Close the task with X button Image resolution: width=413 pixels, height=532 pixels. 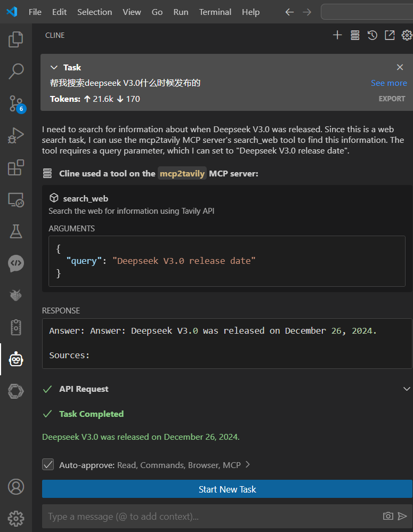click(400, 67)
